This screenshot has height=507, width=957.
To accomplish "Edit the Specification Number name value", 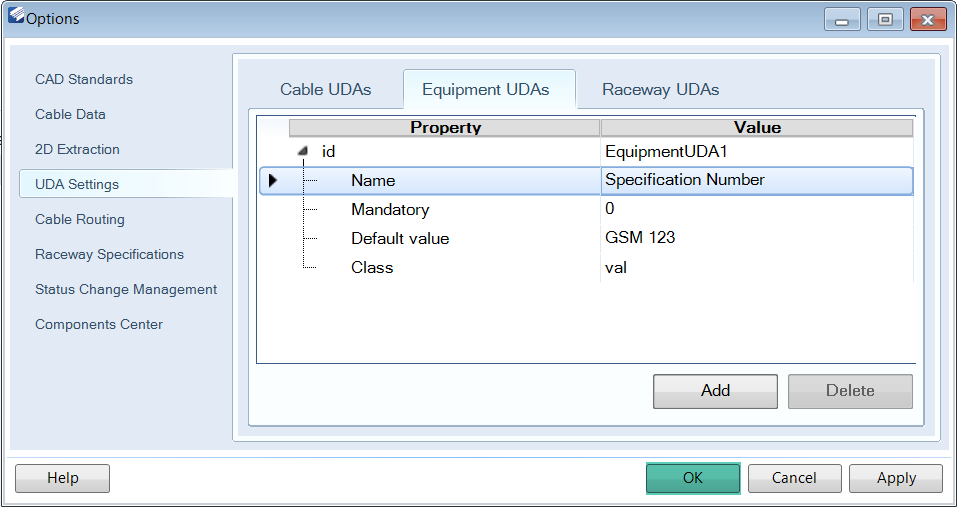I will pyautogui.click(x=757, y=181).
